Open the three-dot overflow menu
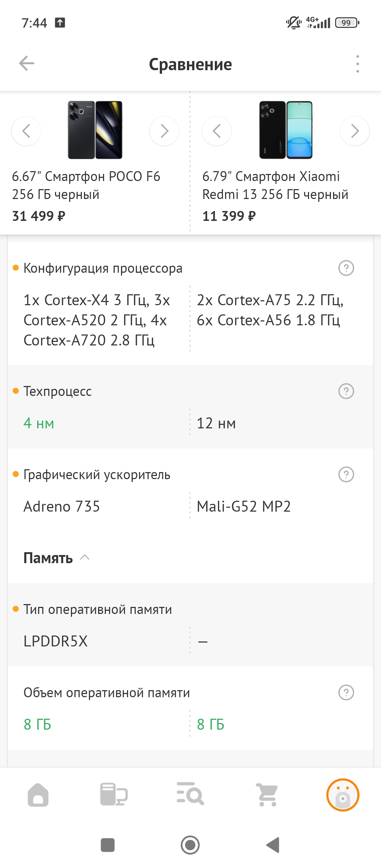 coord(357,64)
